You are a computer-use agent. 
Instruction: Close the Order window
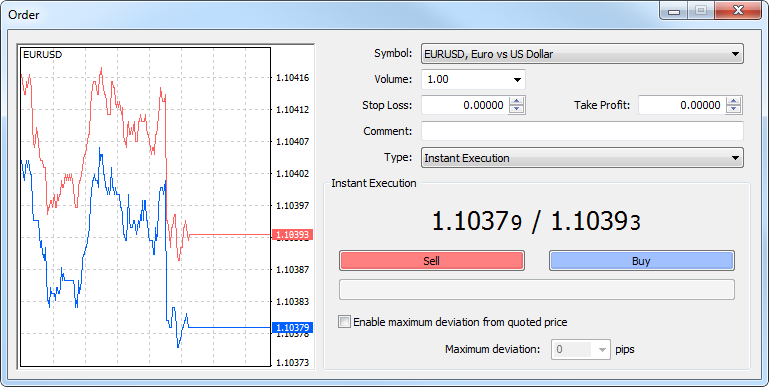(738, 10)
